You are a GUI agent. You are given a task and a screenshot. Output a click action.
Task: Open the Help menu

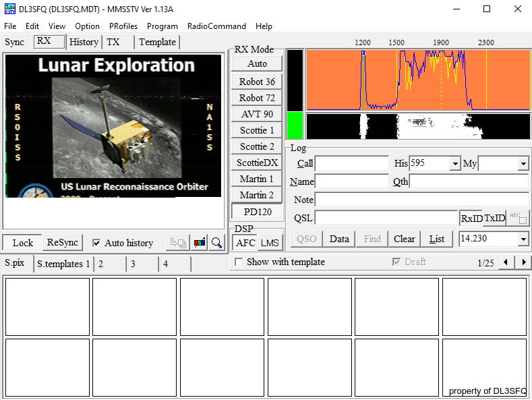264,26
